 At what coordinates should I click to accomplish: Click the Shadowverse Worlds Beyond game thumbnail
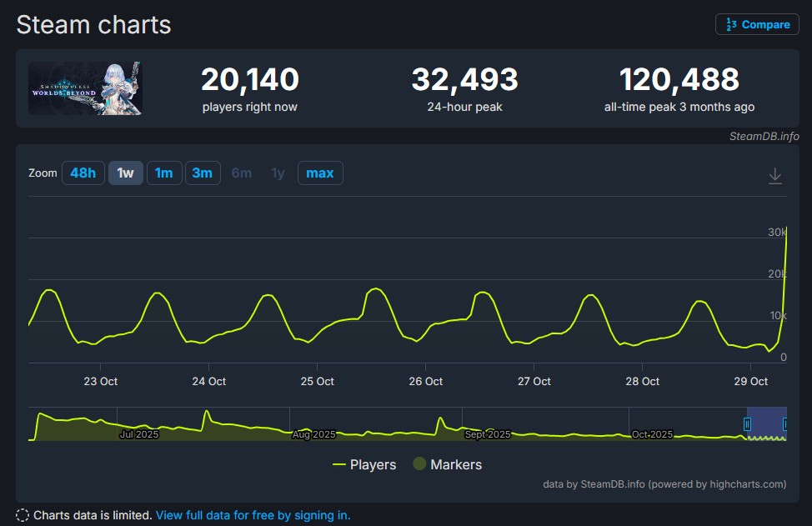pos(85,88)
